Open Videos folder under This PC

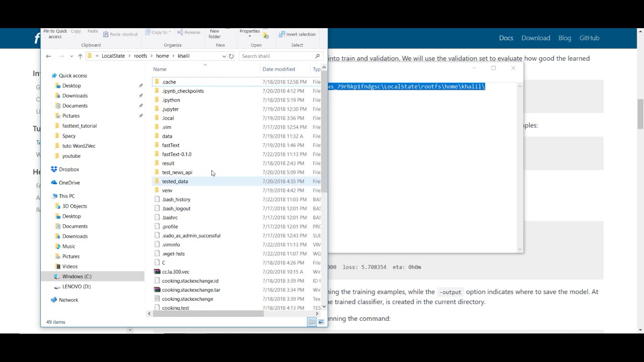(70, 266)
